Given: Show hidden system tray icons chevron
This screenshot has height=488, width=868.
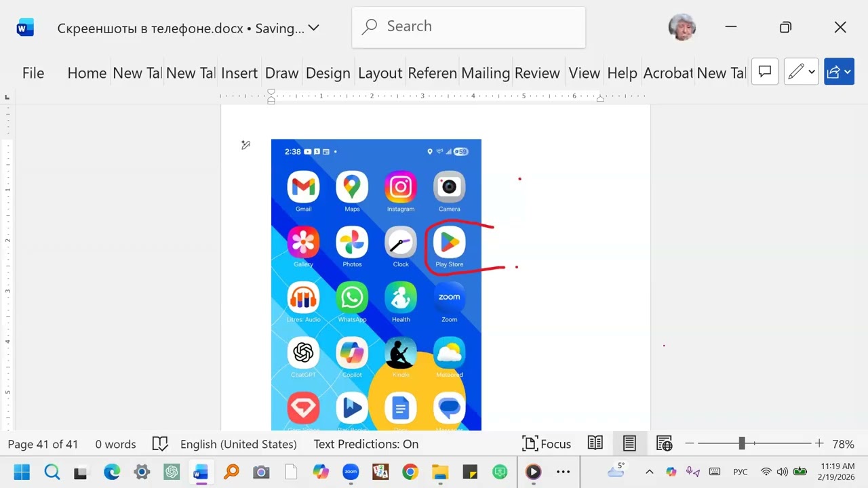Looking at the screenshot, I should (x=650, y=472).
